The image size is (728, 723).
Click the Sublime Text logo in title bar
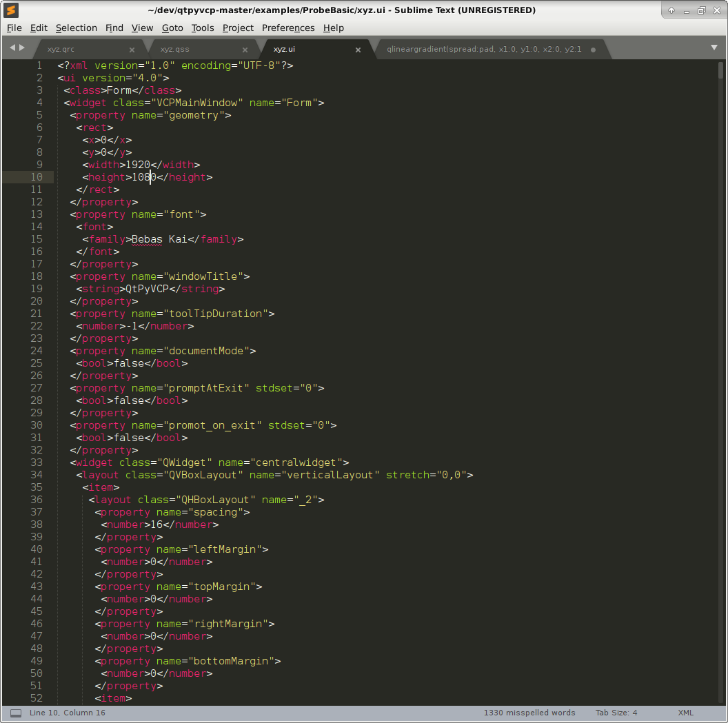tap(11, 10)
